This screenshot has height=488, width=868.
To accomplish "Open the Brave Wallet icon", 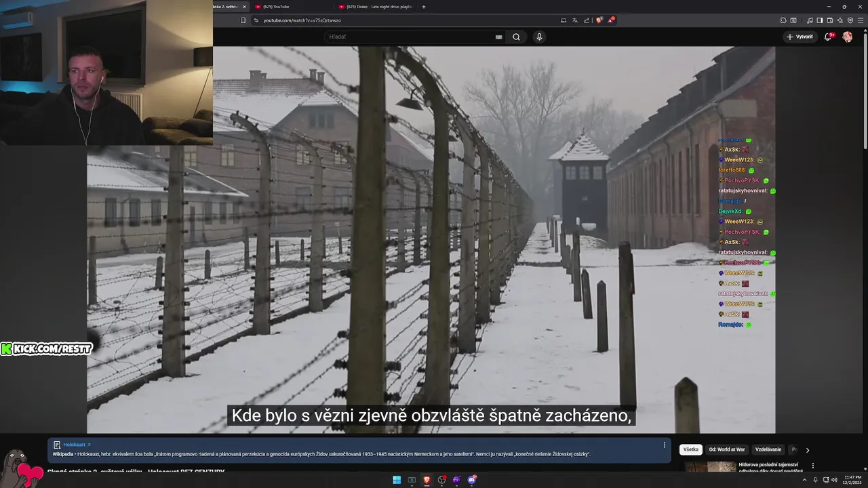I will click(x=830, y=20).
